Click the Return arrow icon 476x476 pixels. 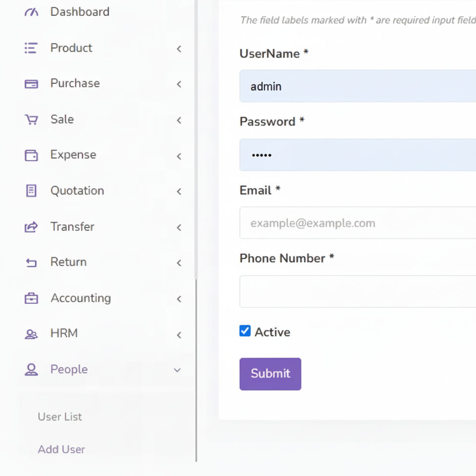point(31,263)
